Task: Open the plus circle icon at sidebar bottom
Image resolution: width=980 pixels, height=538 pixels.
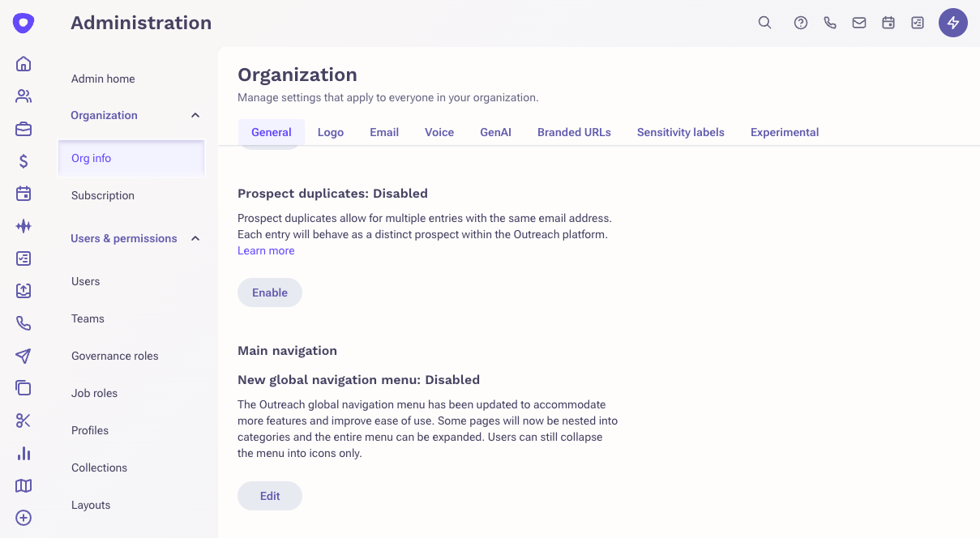Action: click(23, 518)
